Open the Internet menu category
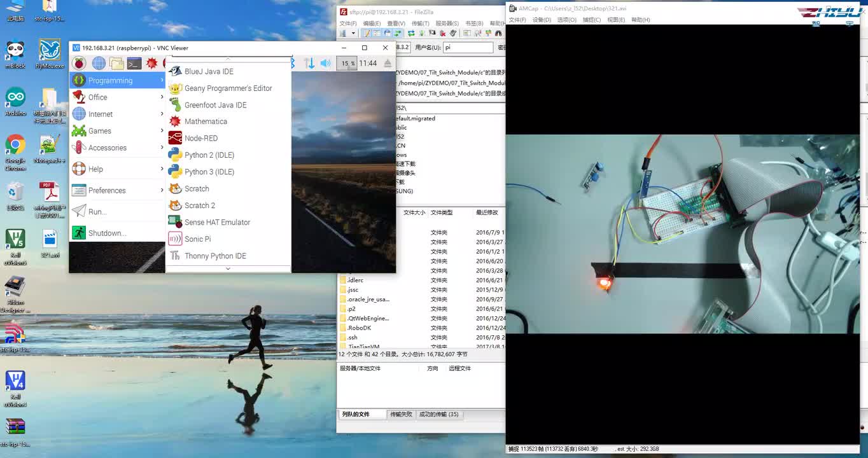 (x=118, y=114)
